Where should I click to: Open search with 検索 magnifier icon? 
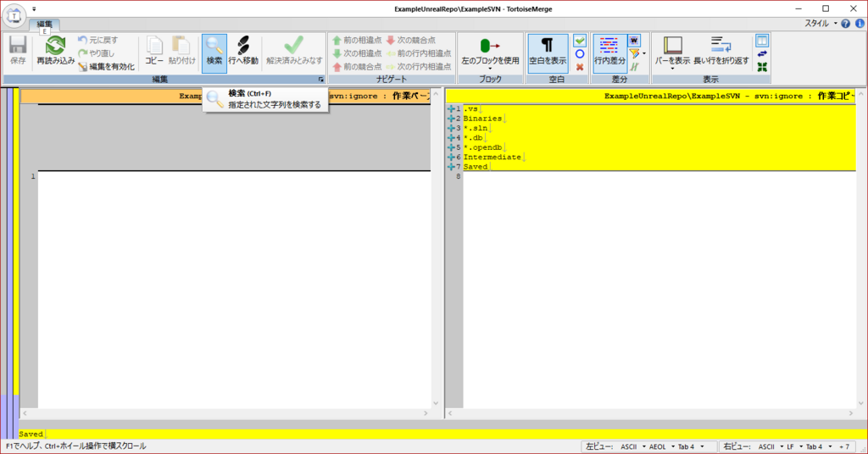(214, 53)
